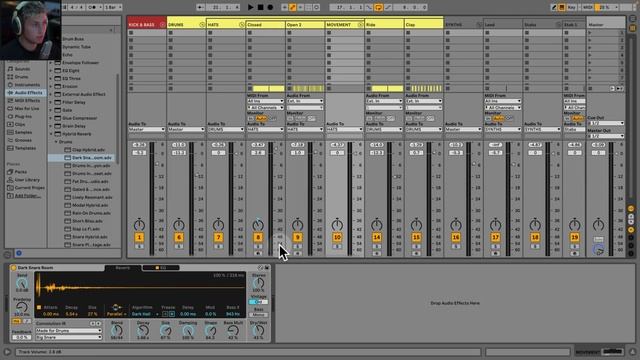The image size is (640, 360).
Task: Click the Key map mode button
Action: click(x=571, y=7)
